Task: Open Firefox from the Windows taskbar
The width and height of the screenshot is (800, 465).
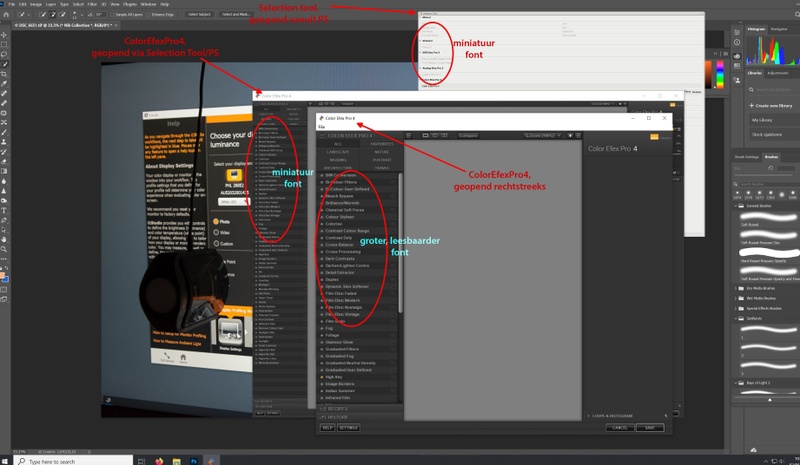Action: (159, 461)
